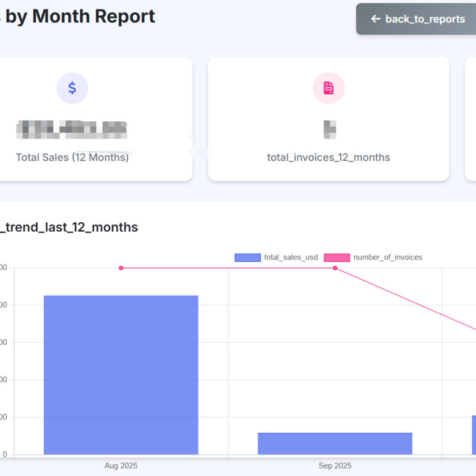Screen dimensions: 476x476
Task: Select the pink legend swatch for number_of_invoices
Action: pos(336,257)
